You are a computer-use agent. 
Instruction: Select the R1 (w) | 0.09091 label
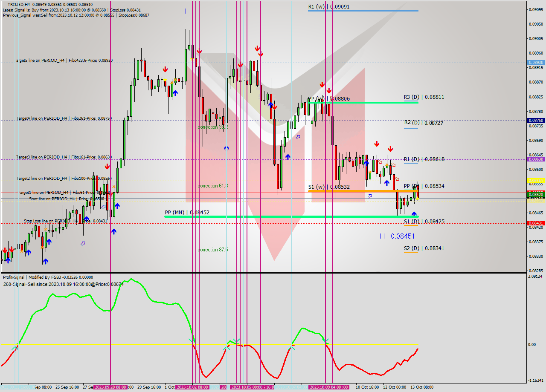[329, 7]
